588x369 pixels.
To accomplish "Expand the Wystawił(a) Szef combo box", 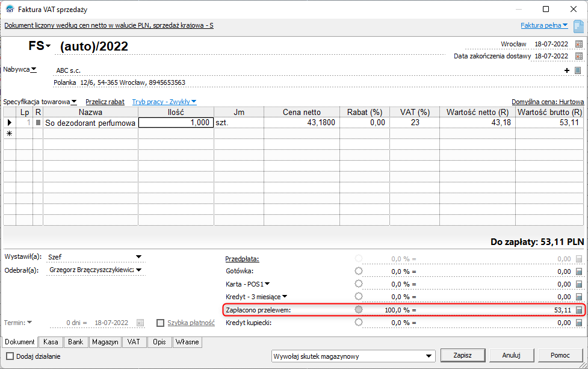I will pos(139,257).
